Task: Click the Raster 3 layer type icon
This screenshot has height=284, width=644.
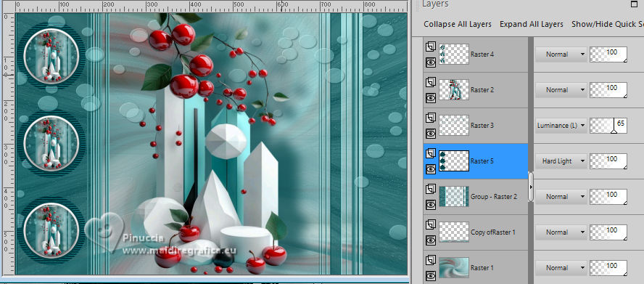Action: click(x=431, y=118)
